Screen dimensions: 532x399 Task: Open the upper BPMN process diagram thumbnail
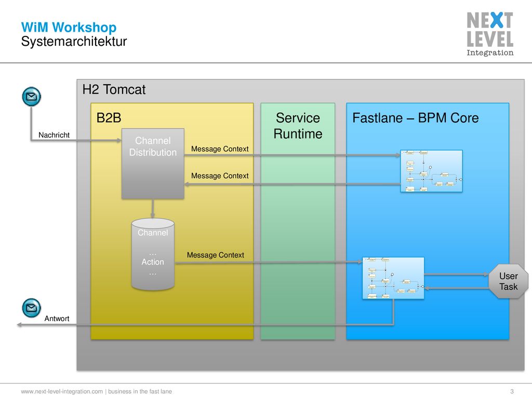tap(431, 171)
